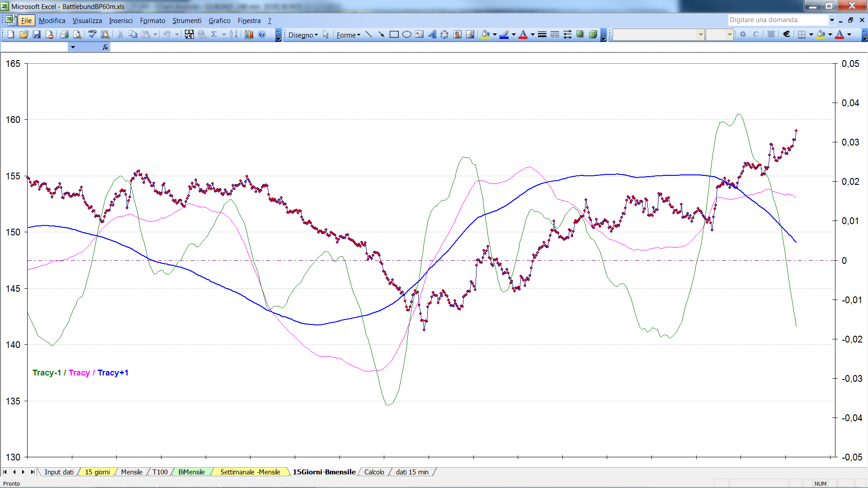Open the font size combo box

pos(719,34)
